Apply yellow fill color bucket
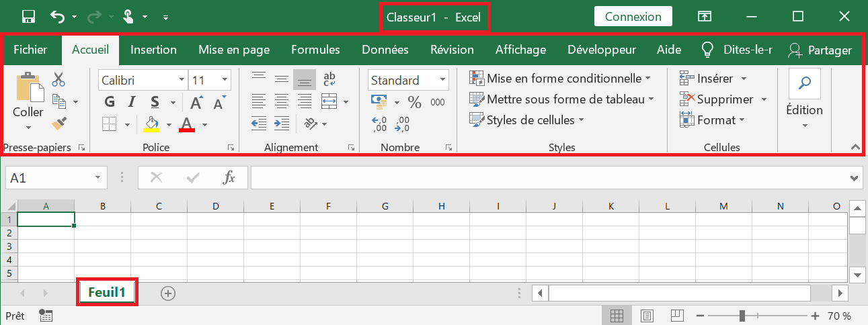 pos(152,124)
